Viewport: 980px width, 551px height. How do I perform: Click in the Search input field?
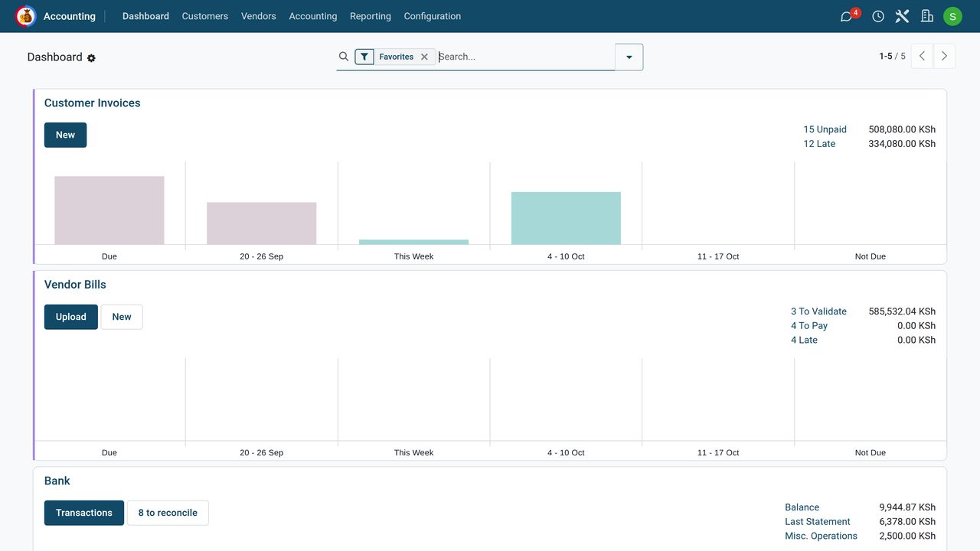click(x=525, y=57)
